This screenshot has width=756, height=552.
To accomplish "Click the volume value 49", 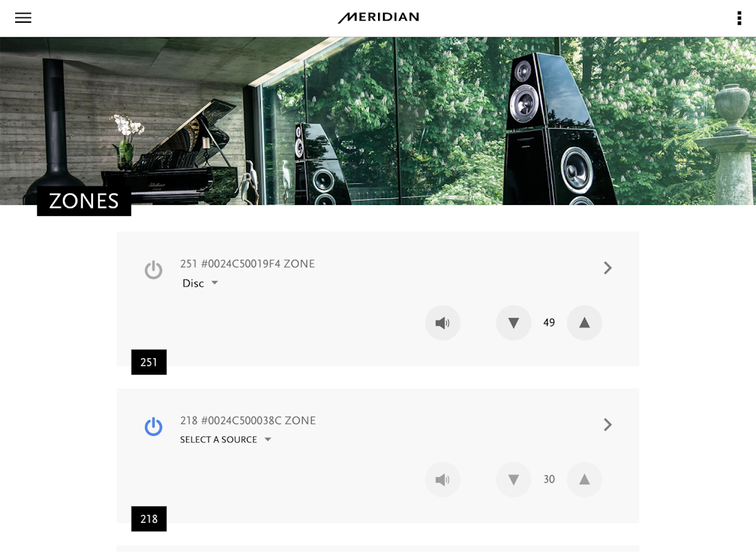I will tap(549, 322).
